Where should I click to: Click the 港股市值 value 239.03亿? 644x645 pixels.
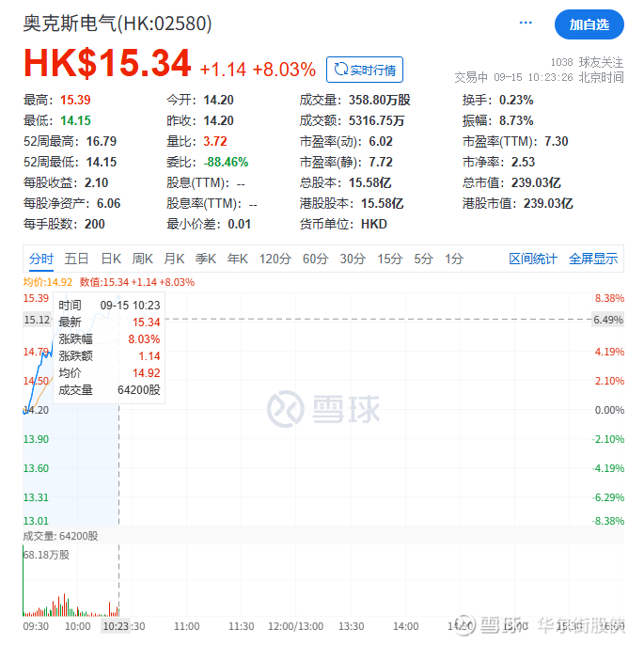click(x=548, y=204)
